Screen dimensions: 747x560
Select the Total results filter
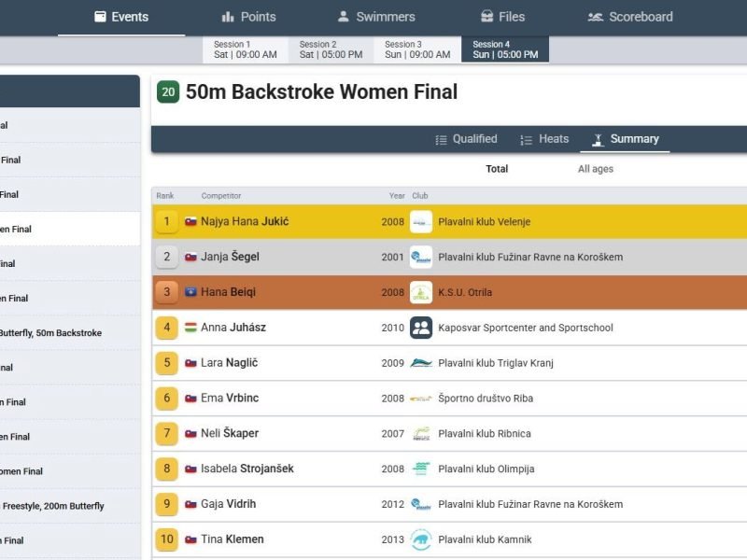pyautogui.click(x=497, y=169)
